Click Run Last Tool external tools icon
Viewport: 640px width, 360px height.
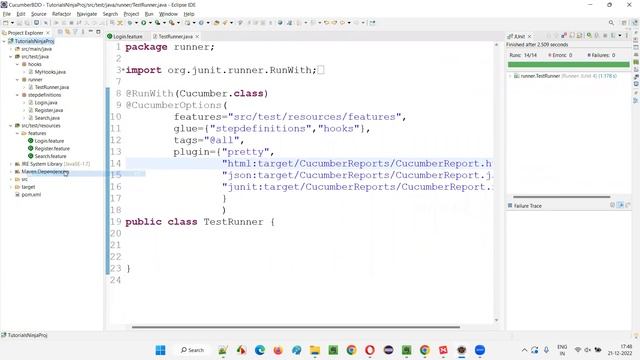coord(171,23)
